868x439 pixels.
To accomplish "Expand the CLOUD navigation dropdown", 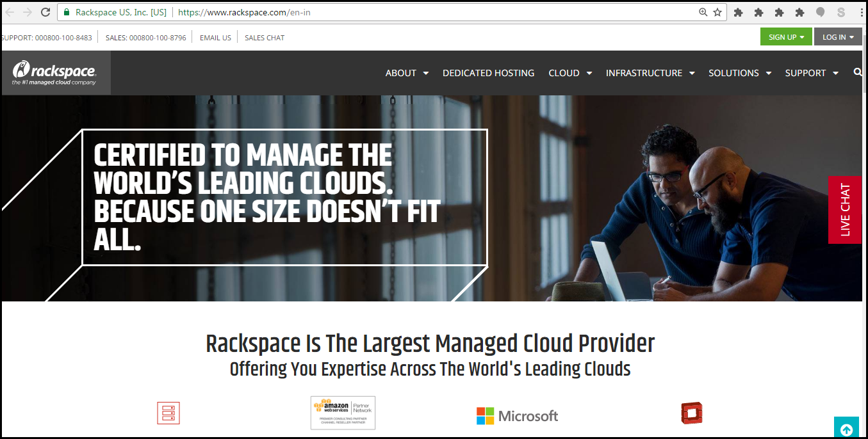I will pos(569,72).
